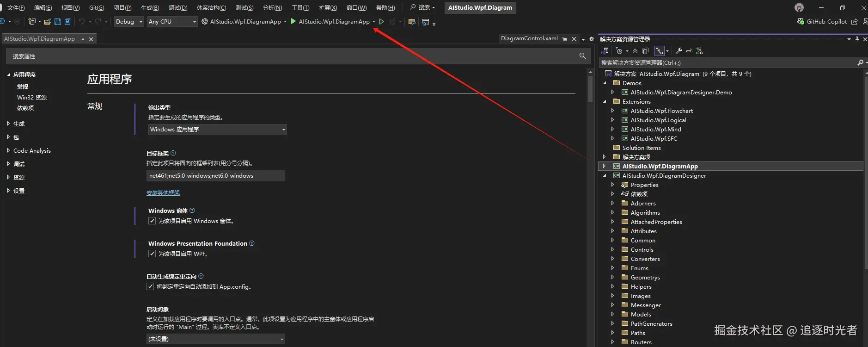The image size is (868, 347).
Task: Click the help icon next to 目标框架
Action: coord(173,153)
